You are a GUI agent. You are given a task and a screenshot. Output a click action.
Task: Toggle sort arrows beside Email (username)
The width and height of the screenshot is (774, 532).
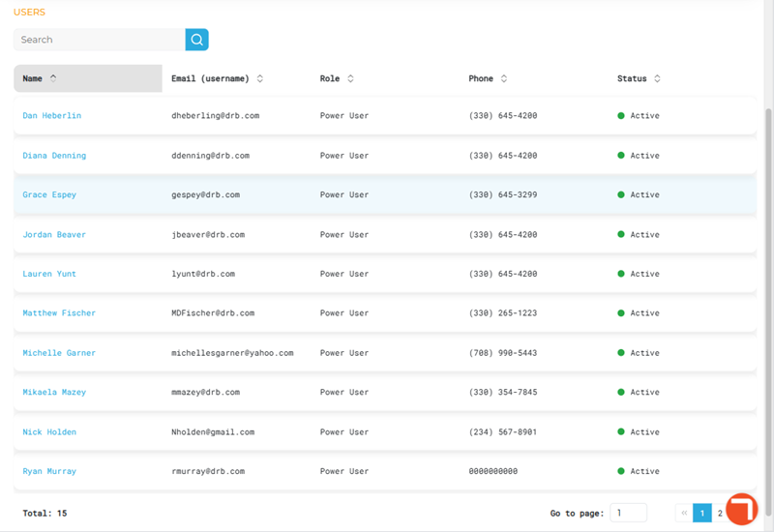[x=259, y=78]
